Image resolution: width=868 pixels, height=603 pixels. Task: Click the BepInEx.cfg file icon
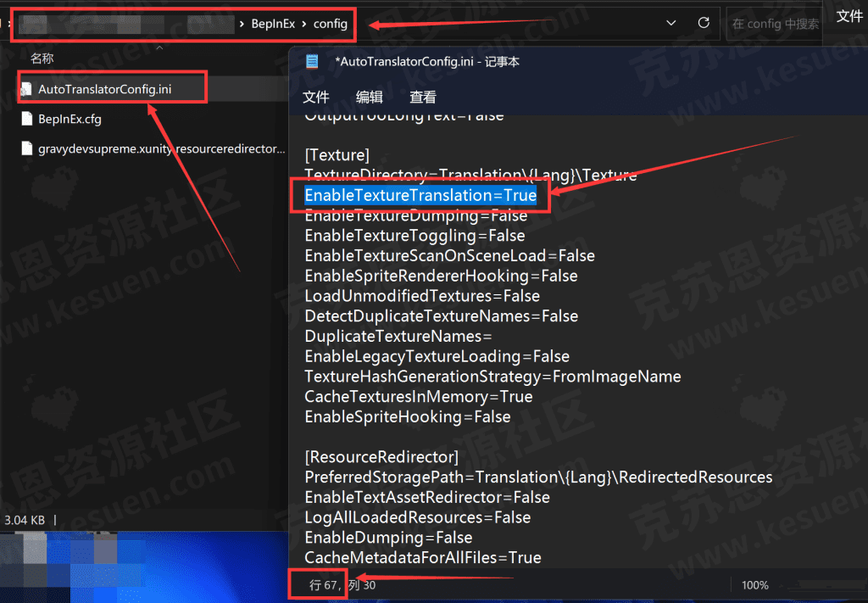pos(27,119)
